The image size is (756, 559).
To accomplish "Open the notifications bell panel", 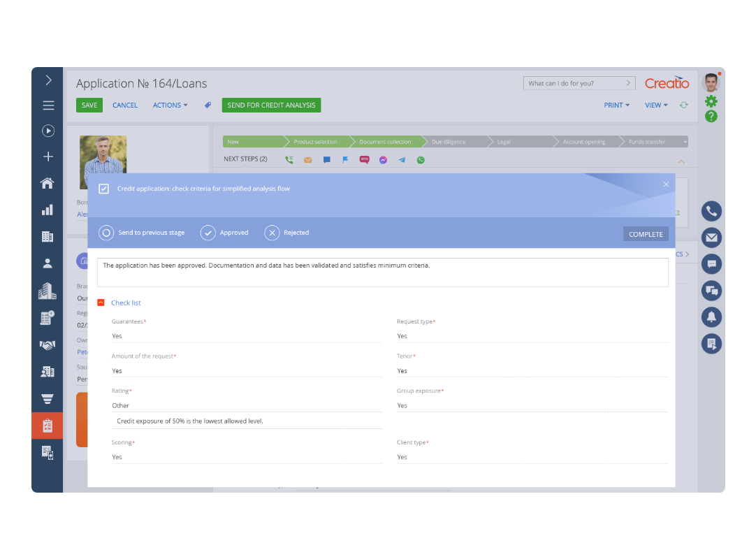I will click(711, 317).
